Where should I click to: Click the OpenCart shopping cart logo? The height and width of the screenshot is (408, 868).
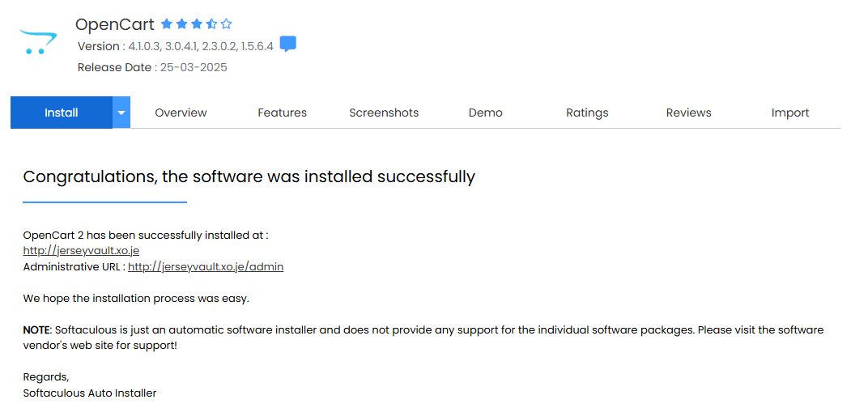coord(38,42)
